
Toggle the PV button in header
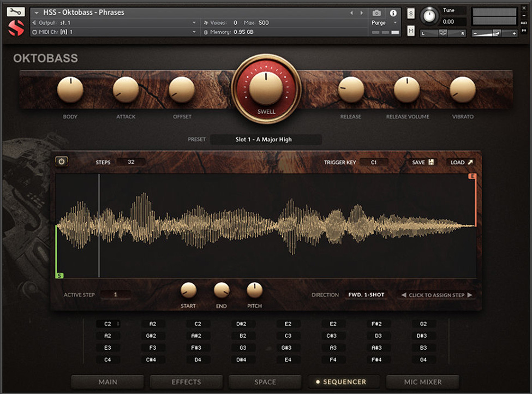tap(524, 31)
